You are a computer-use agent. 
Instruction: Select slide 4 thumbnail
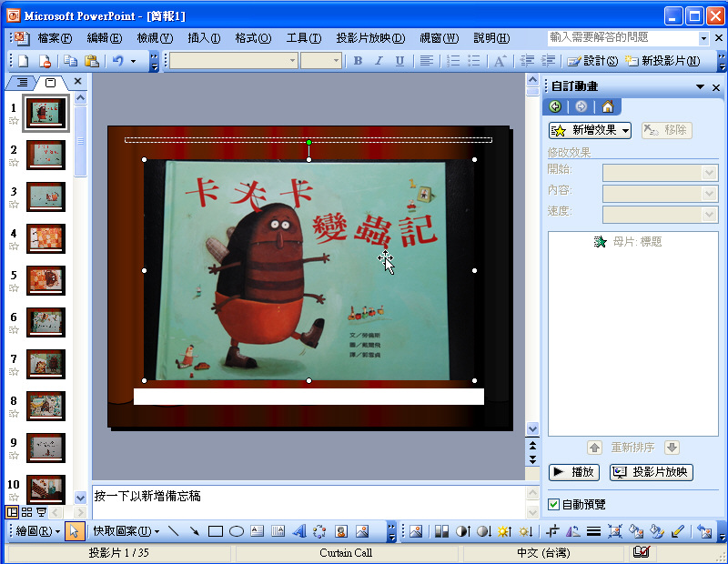pyautogui.click(x=45, y=238)
